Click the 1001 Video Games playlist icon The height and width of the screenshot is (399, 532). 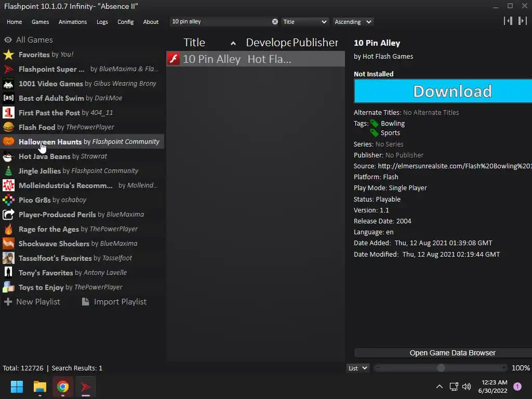click(8, 84)
